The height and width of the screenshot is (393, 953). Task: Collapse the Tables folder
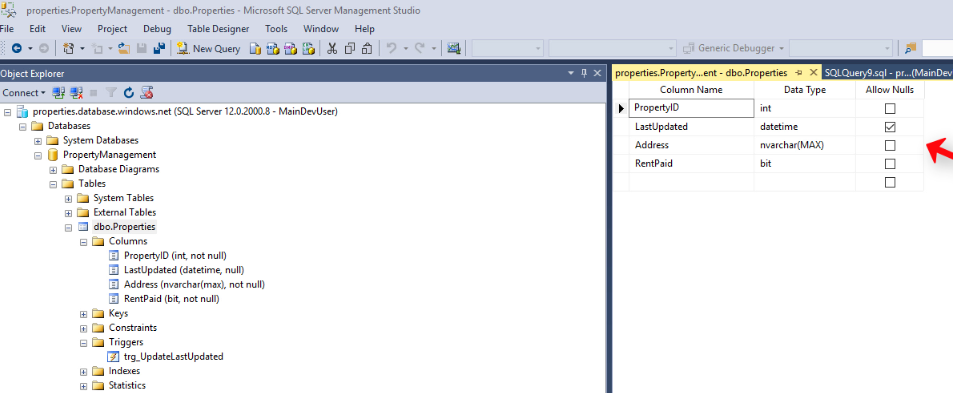pos(53,183)
